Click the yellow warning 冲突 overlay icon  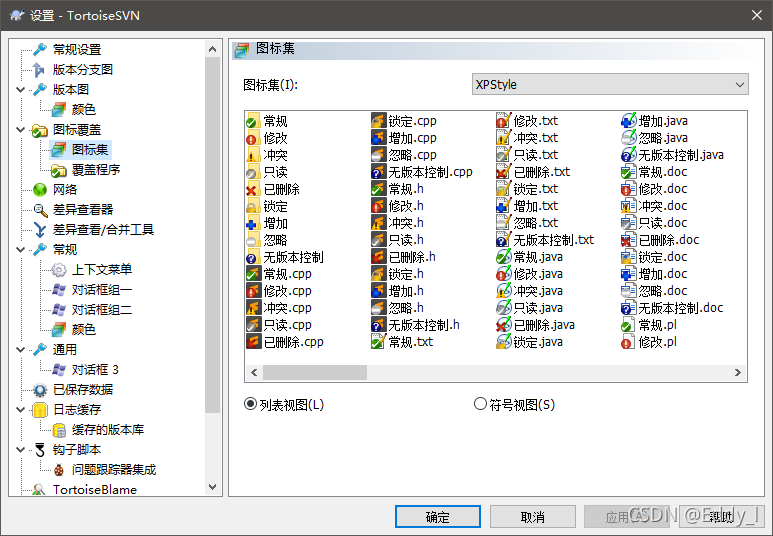(253, 155)
